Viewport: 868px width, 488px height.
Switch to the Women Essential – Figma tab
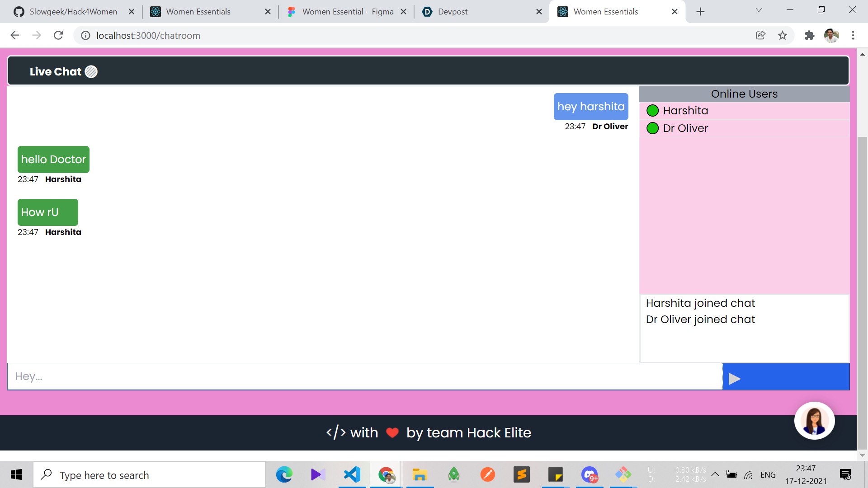click(347, 12)
